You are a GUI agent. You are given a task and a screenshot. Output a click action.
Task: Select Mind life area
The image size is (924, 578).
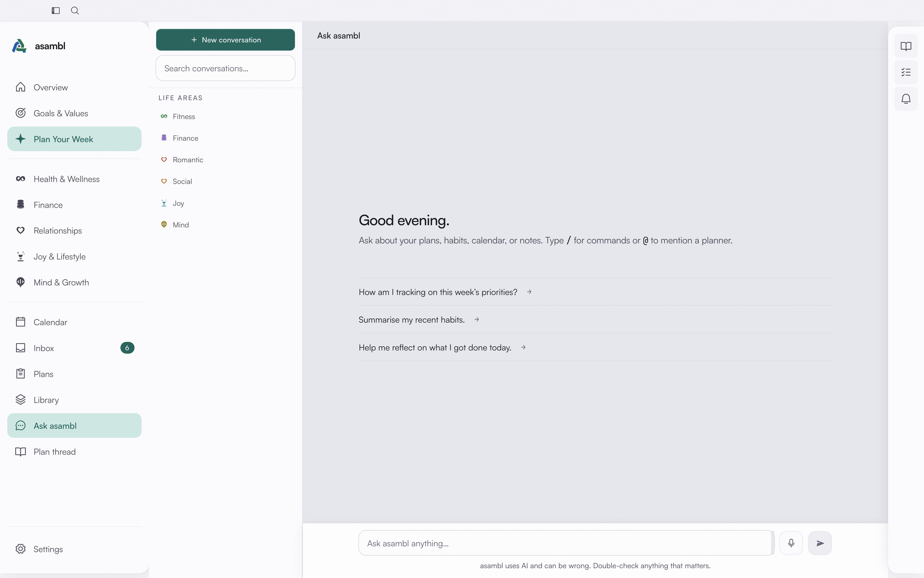(225, 225)
